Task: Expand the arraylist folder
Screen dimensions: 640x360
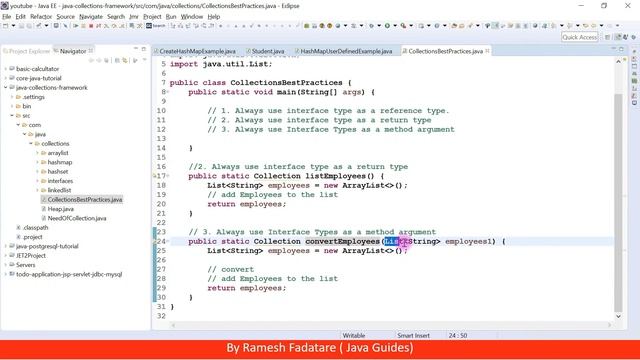Action: [38, 153]
